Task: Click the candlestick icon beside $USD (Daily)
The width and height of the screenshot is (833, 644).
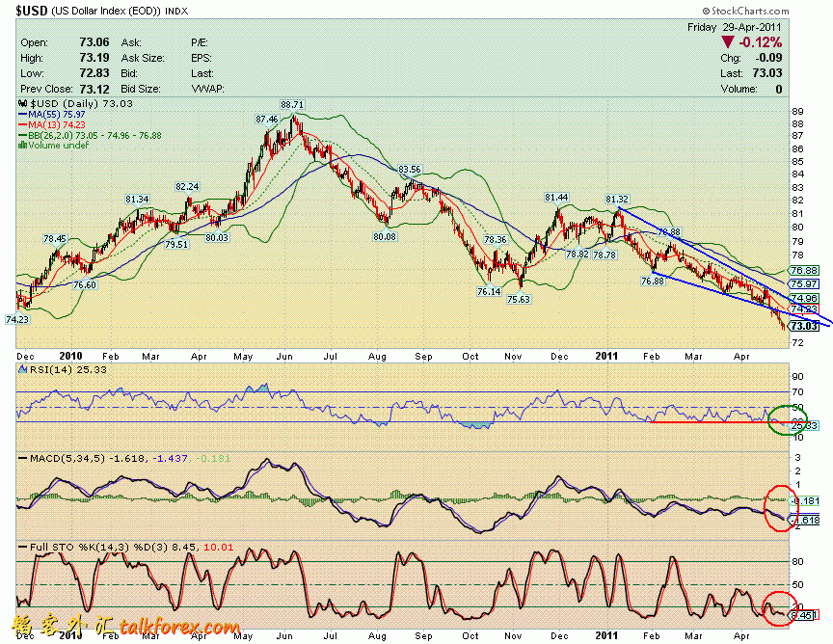Action: click(22, 103)
